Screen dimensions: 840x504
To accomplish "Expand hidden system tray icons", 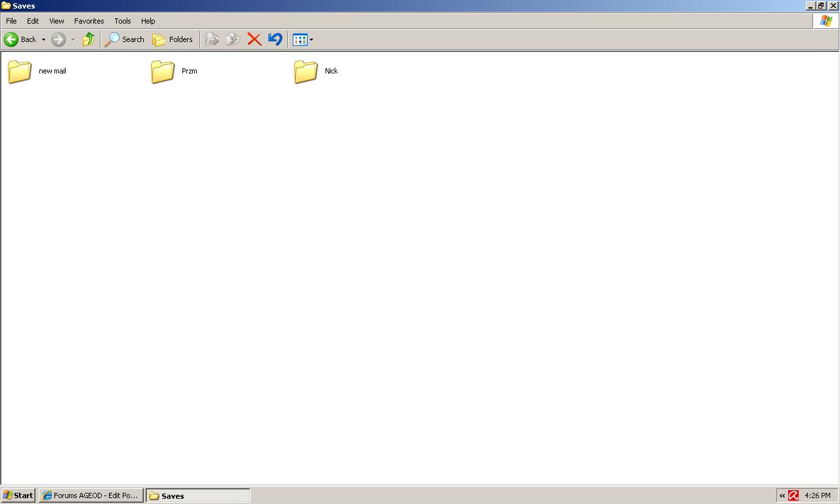I will click(x=782, y=495).
